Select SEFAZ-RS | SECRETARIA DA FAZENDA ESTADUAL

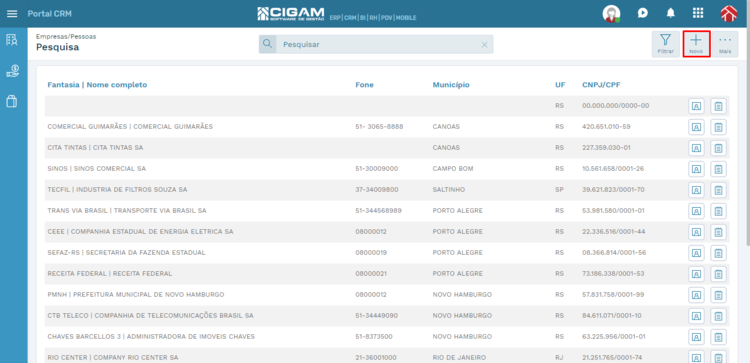tap(126, 253)
